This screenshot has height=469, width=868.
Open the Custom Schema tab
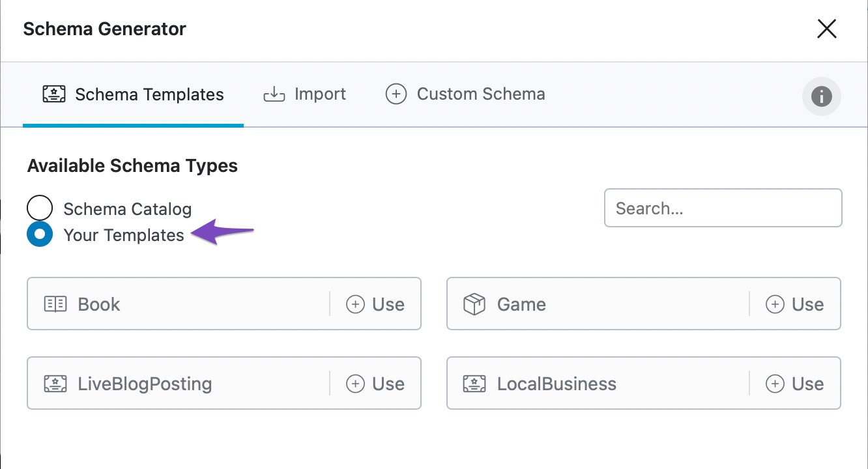pos(466,94)
